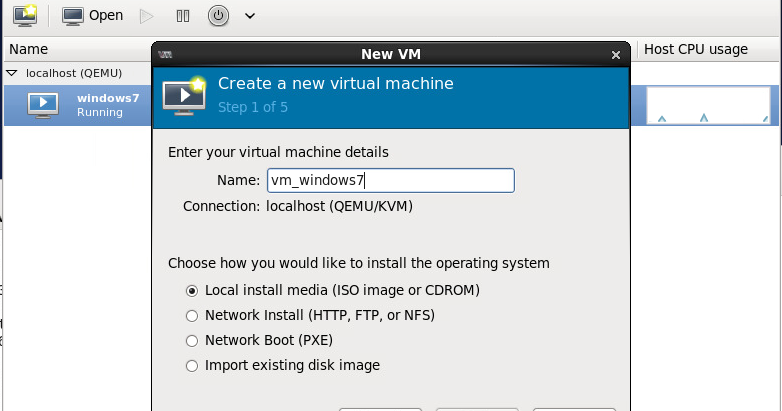Click the 'Step 1 of 5' text
Image resolution: width=782 pixels, height=411 pixels.
tap(253, 107)
